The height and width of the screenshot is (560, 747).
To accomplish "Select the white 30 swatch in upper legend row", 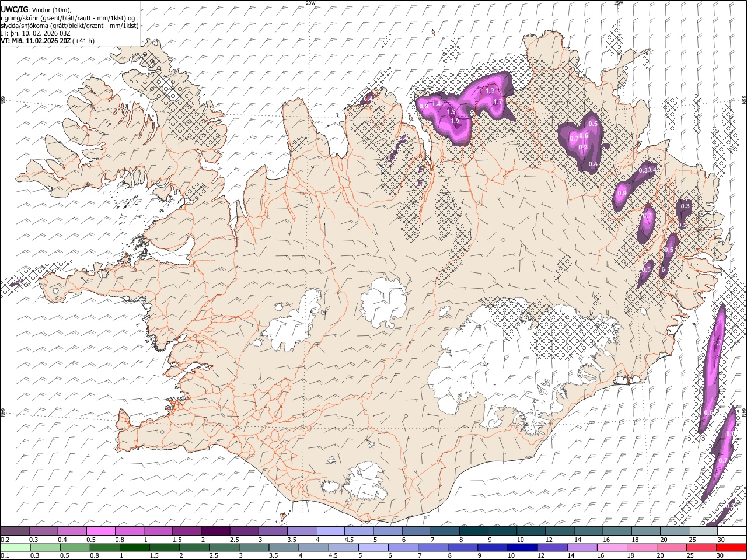I will click(x=731, y=531).
